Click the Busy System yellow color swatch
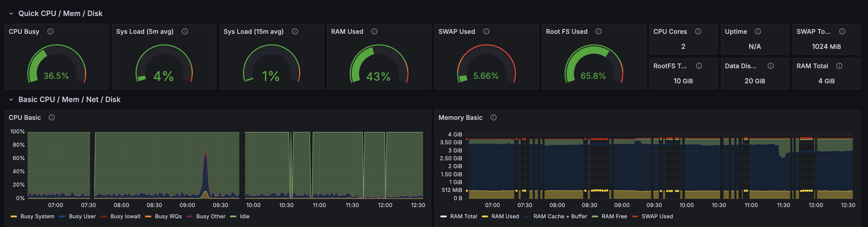 (14, 216)
